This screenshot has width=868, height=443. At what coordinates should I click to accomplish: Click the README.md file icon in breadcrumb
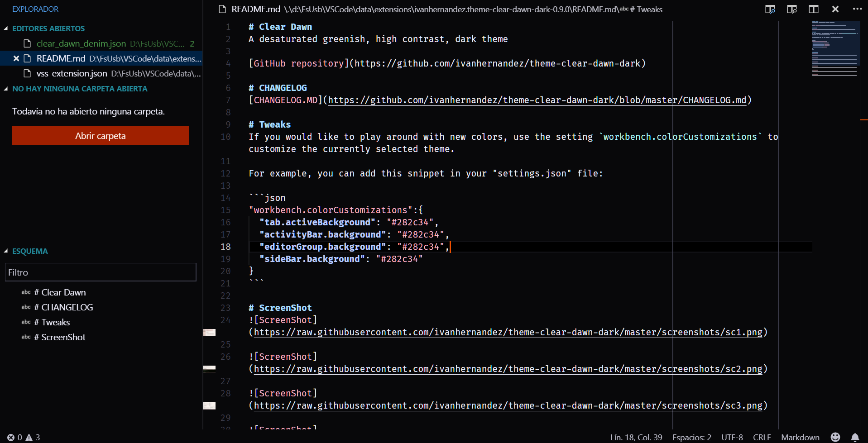point(222,9)
